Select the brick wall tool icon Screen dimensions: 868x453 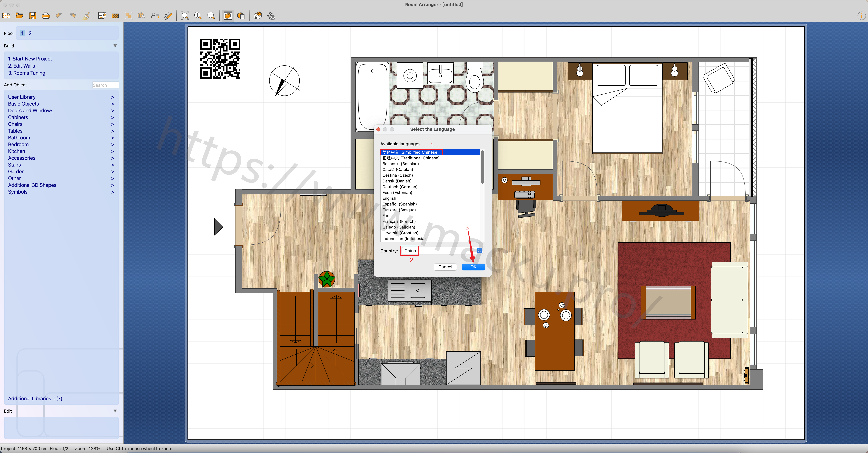(x=115, y=16)
